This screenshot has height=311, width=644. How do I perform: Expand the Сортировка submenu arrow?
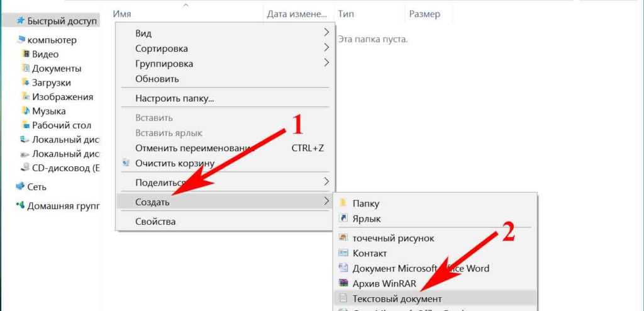326,48
